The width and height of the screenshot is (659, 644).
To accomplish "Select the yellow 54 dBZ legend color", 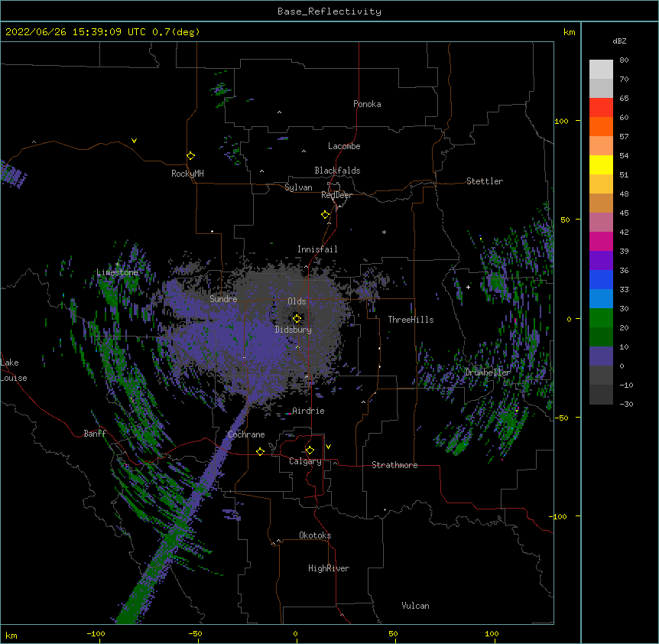I will [601, 164].
